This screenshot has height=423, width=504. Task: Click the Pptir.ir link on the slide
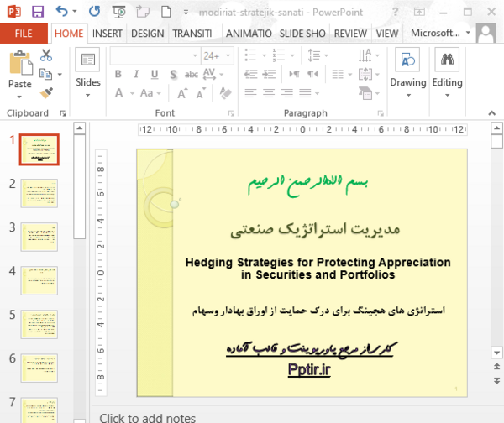point(309,369)
